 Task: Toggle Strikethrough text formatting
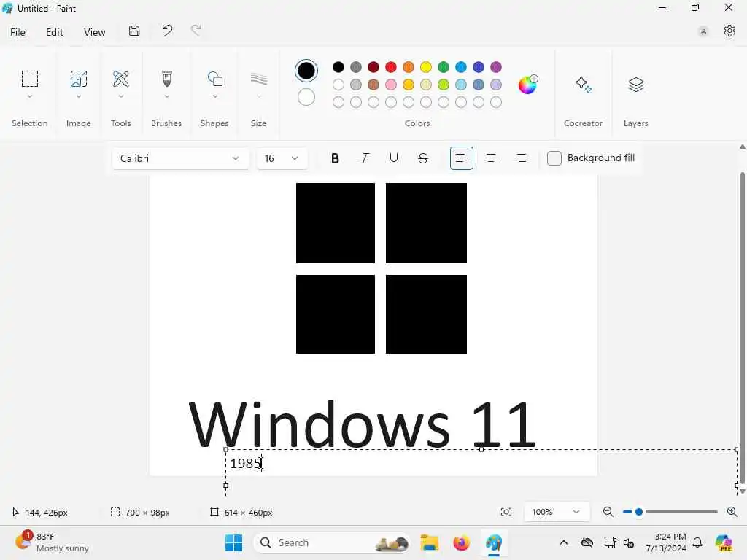[x=423, y=158]
